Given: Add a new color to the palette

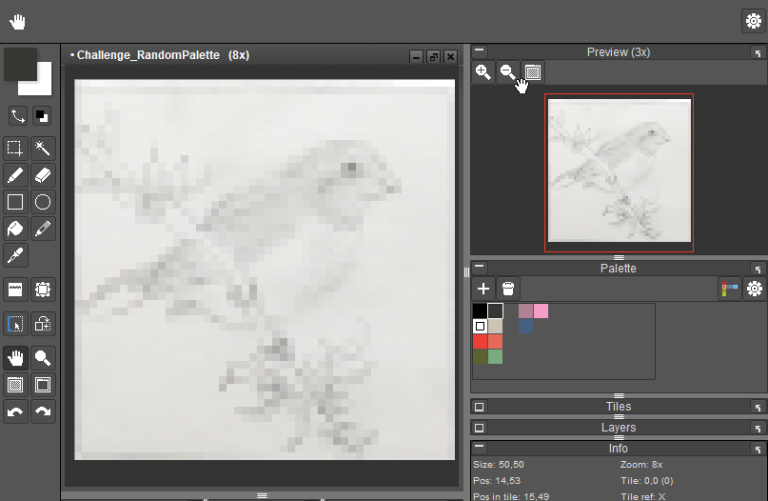Looking at the screenshot, I should click(x=483, y=288).
